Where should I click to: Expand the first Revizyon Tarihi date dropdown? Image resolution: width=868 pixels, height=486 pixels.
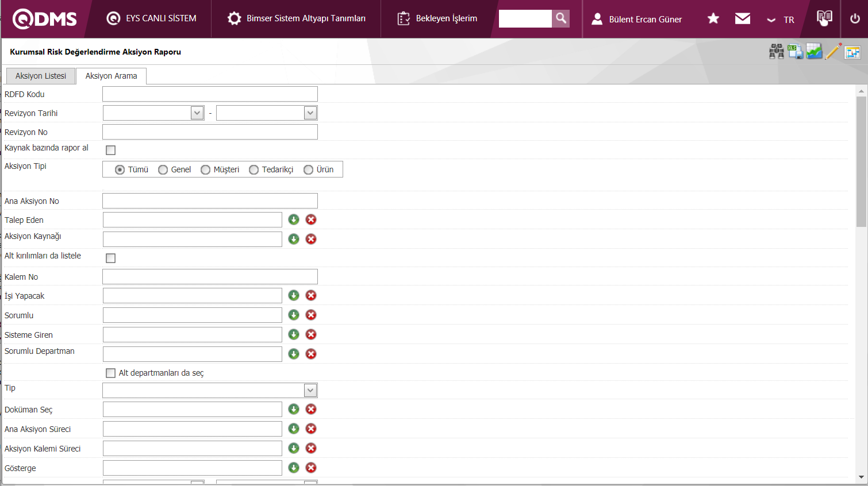[x=197, y=113]
